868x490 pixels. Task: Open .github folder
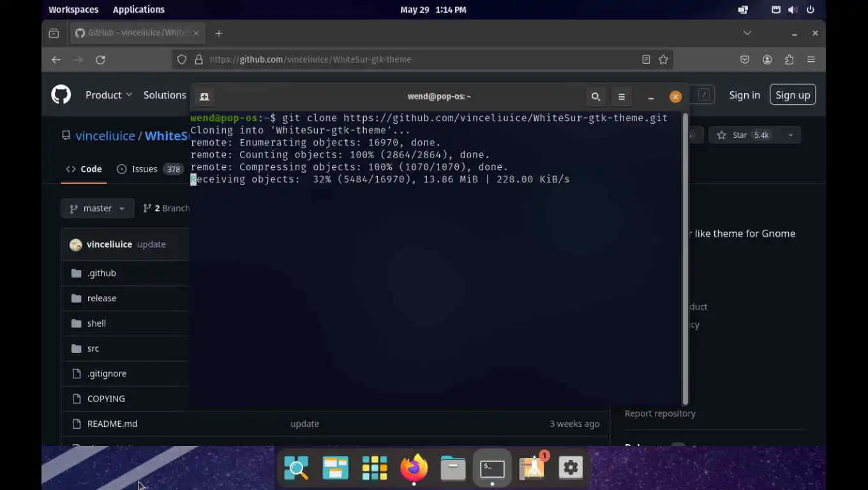(101, 273)
